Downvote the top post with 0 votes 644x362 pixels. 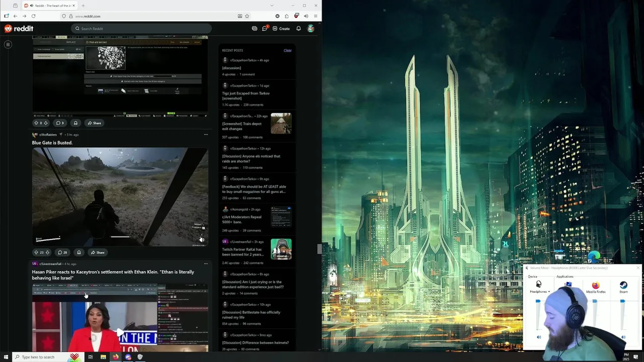coord(46,123)
